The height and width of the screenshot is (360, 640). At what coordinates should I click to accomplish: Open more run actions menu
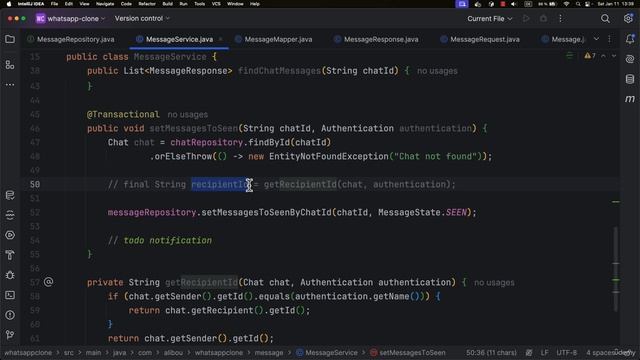(560, 19)
